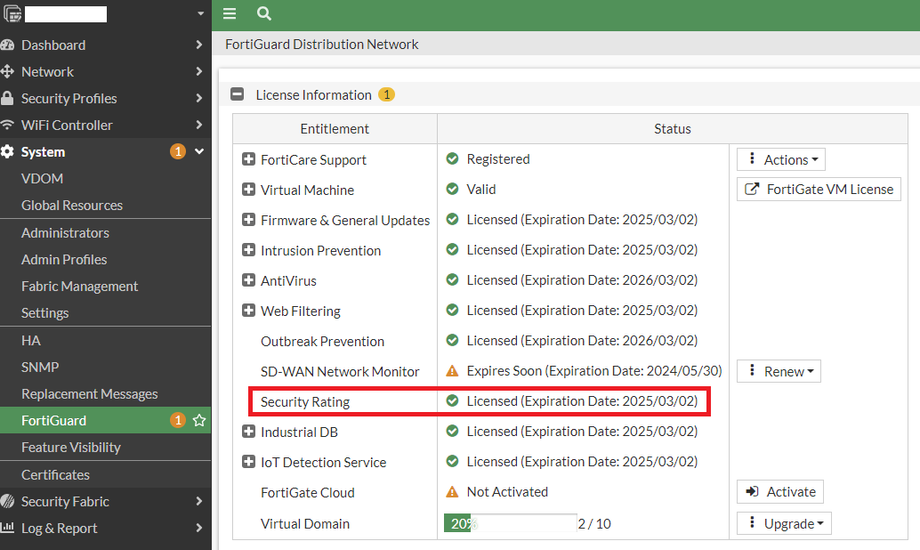Screen dimensions: 920x550
Task: Click the warning icon next to Not Activated
Action: (452, 492)
